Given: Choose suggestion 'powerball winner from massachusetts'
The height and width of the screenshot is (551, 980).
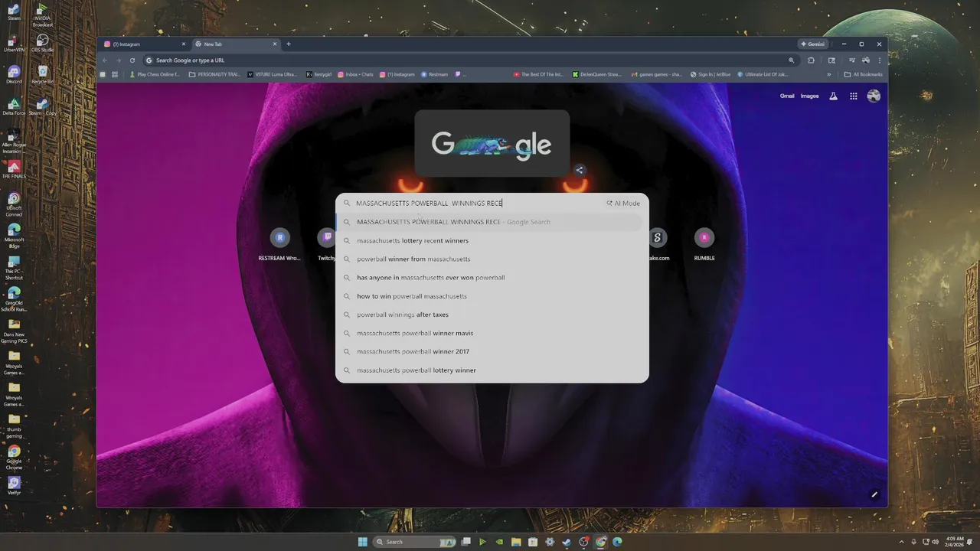Looking at the screenshot, I should pyautogui.click(x=492, y=259).
